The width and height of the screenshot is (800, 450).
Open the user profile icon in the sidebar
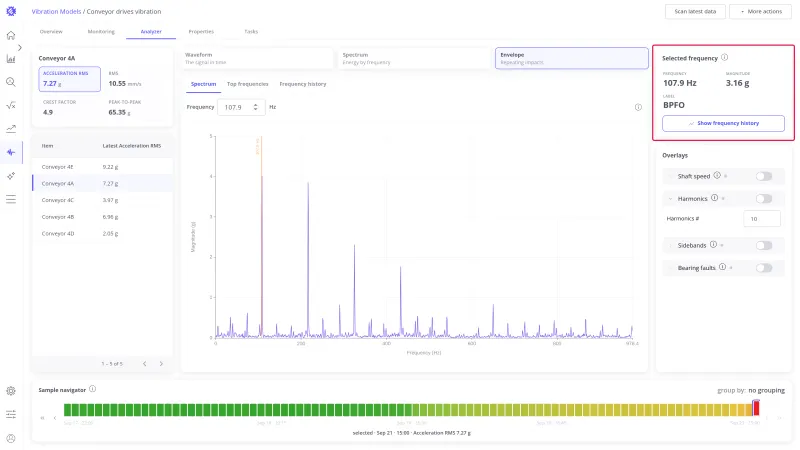point(11,438)
